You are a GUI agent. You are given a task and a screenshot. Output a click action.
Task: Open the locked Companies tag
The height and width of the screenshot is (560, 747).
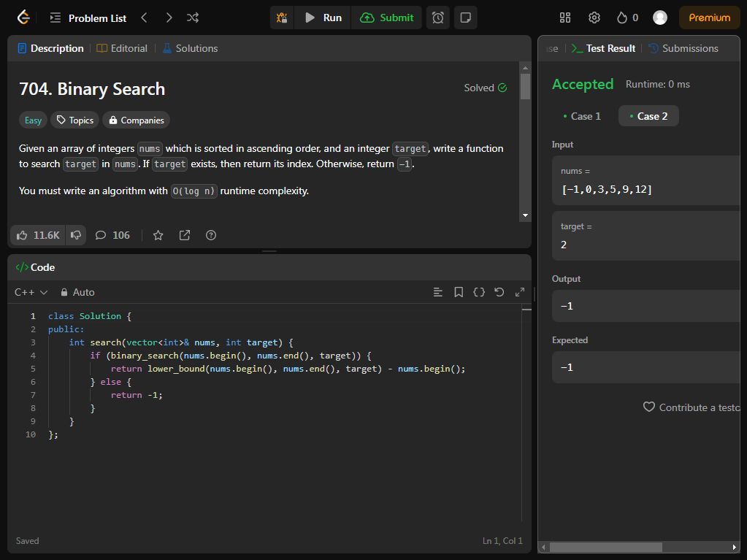coord(137,120)
